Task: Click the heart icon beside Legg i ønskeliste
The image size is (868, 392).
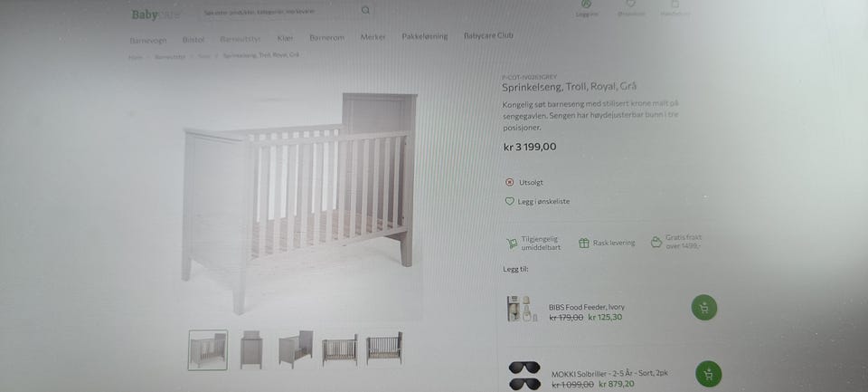Action: pyautogui.click(x=510, y=201)
